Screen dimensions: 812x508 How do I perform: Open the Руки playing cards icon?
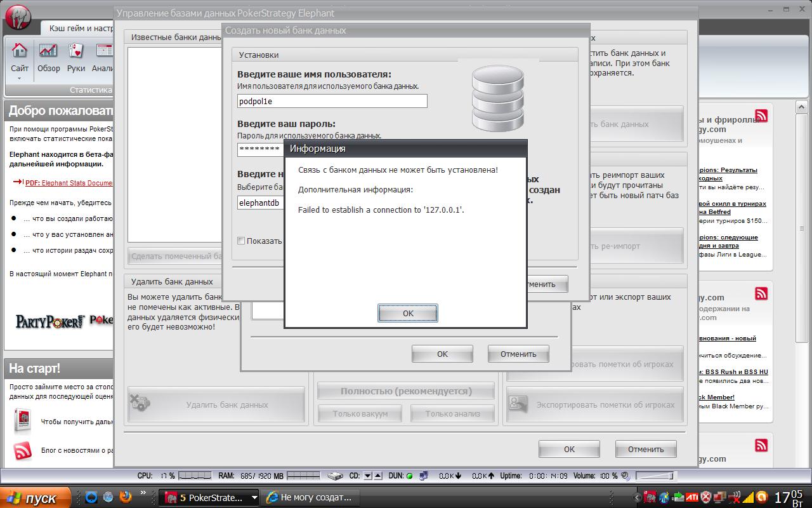pos(76,50)
